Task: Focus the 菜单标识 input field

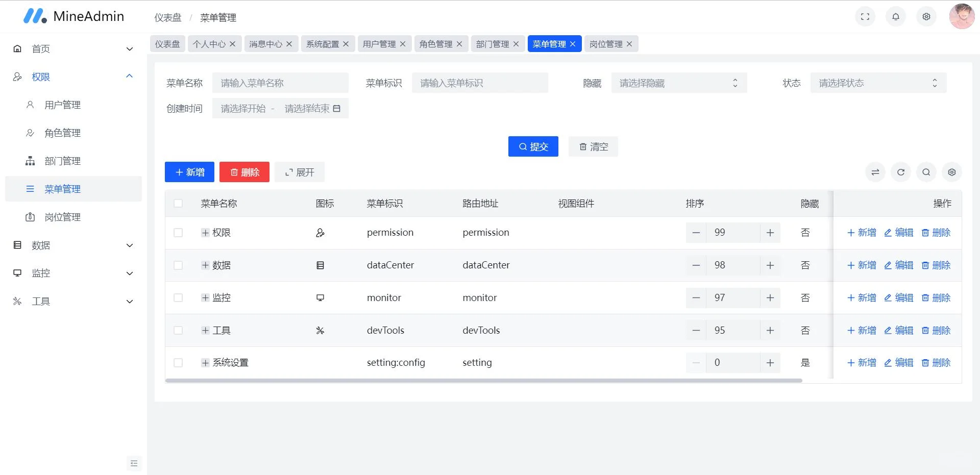Action: [x=480, y=83]
